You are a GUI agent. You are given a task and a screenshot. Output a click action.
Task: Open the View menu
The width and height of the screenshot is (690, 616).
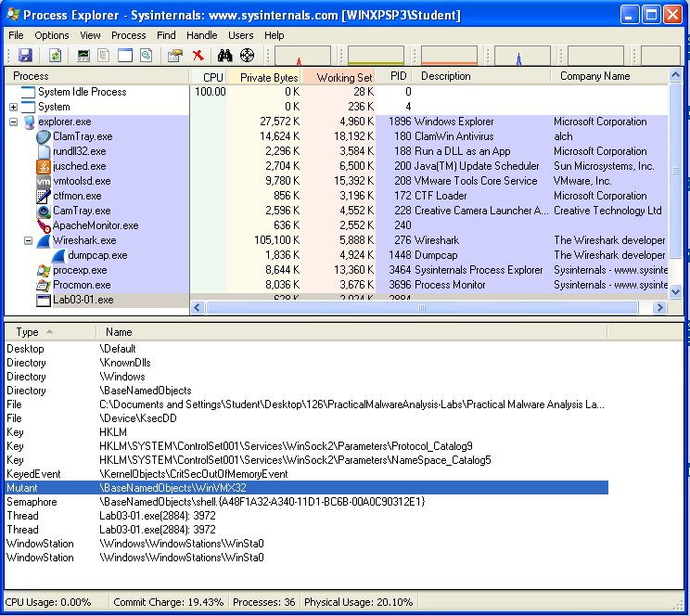90,35
